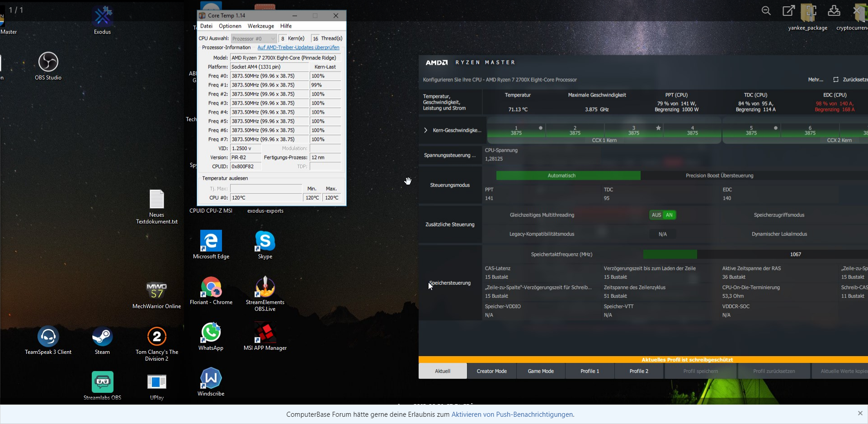Viewport: 868px width, 424px height.
Task: Click Speichertaktfrequenz slider bar
Action: [x=755, y=254]
